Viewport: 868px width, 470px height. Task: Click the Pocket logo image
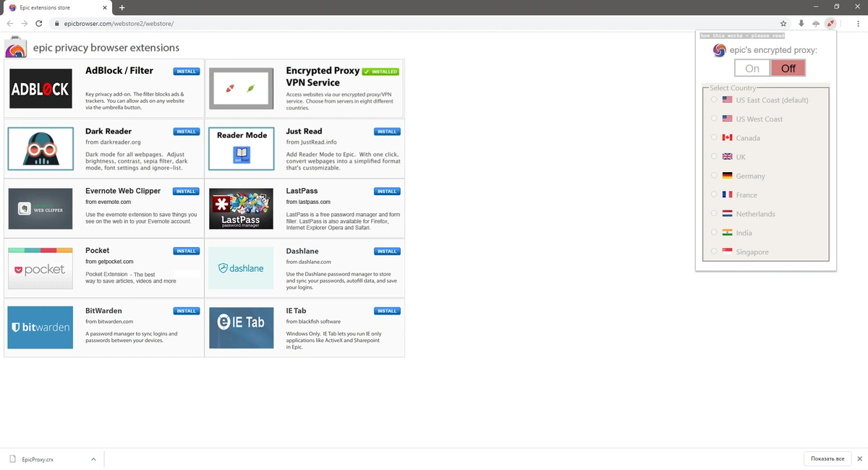tap(41, 268)
